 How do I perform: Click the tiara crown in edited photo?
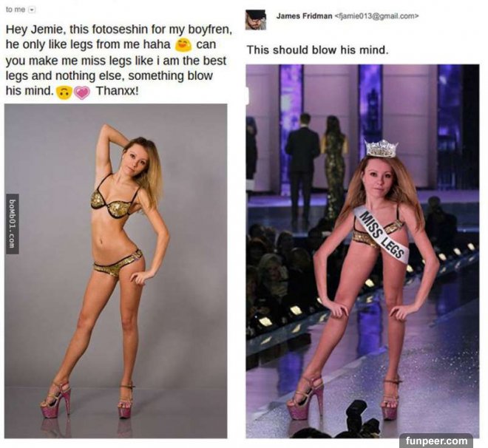382,149
